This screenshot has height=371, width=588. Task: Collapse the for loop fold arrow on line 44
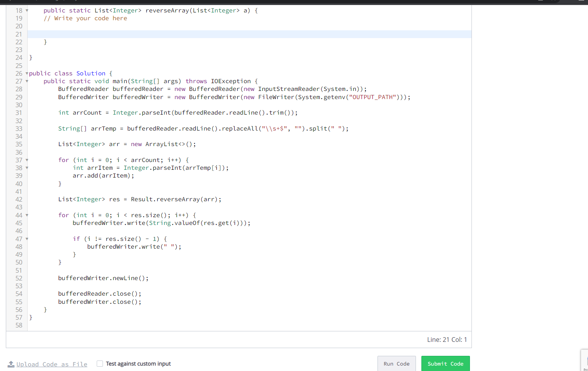click(x=26, y=215)
